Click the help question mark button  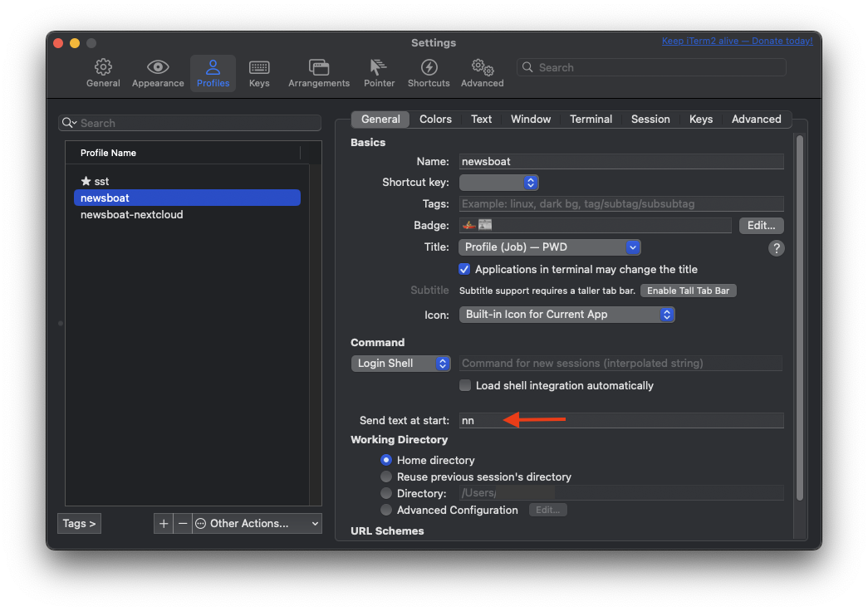pyautogui.click(x=776, y=248)
